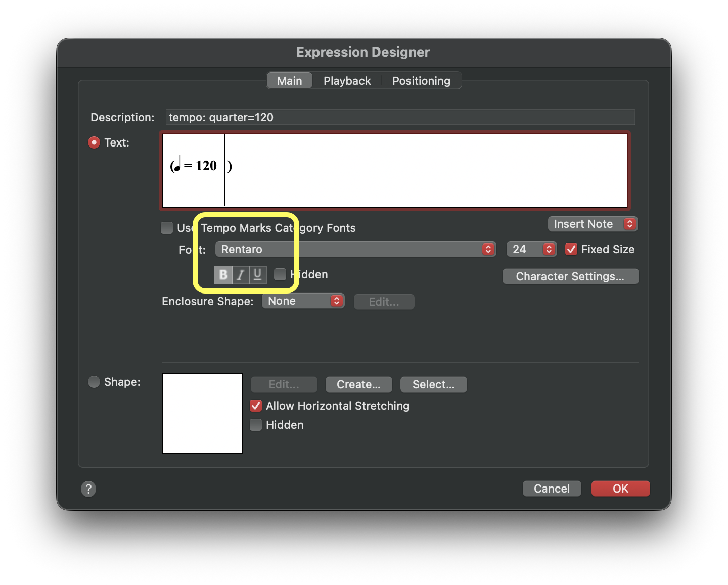Image resolution: width=728 pixels, height=585 pixels.
Task: Switch to the Positioning tab
Action: pyautogui.click(x=421, y=81)
